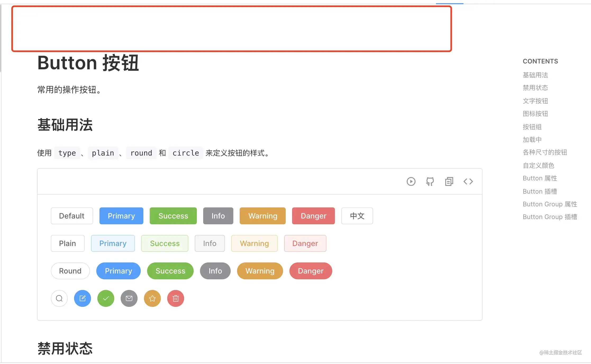Click the blue edit circle button
The width and height of the screenshot is (591, 364).
[x=83, y=298]
